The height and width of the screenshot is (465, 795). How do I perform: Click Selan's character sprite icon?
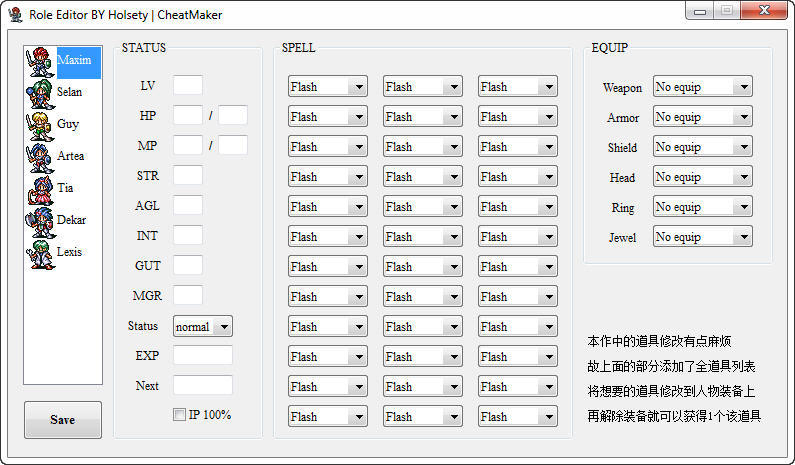pos(41,94)
